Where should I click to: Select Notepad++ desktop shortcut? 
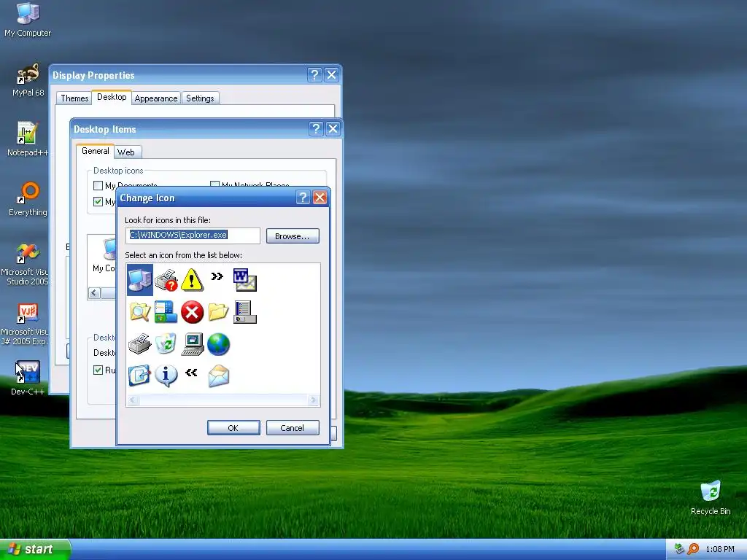pyautogui.click(x=28, y=139)
